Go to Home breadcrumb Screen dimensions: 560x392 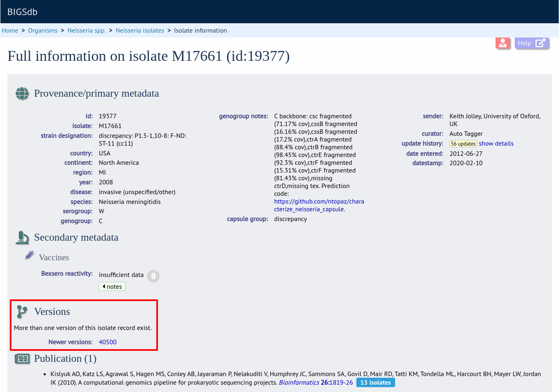pos(10,31)
